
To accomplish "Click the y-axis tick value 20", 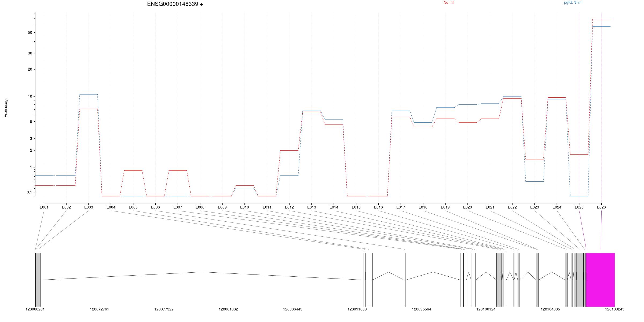I will pyautogui.click(x=30, y=69).
